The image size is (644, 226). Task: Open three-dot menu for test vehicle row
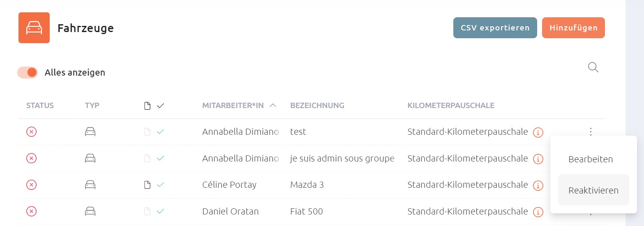pos(591,132)
